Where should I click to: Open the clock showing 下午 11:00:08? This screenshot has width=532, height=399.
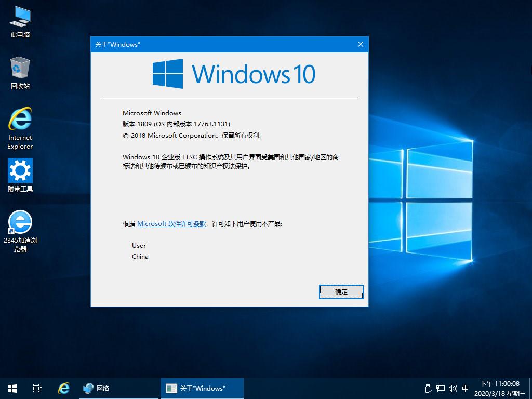click(x=500, y=389)
